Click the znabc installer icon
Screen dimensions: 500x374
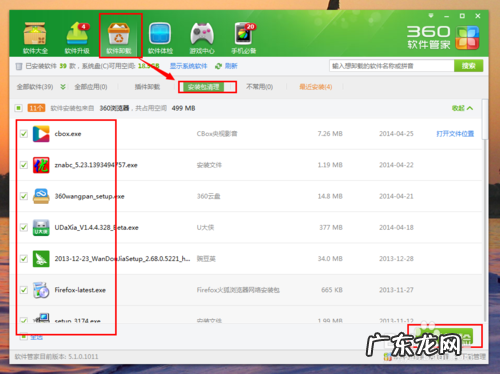pos(41,165)
